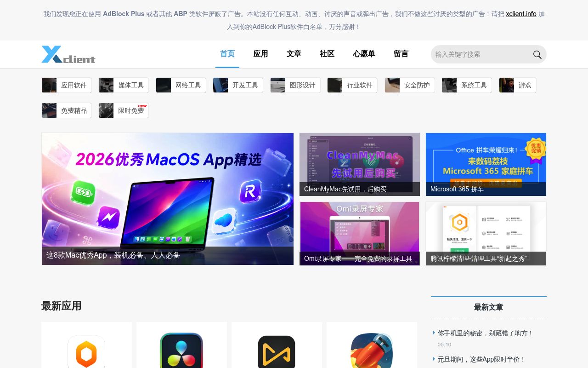The height and width of the screenshot is (368, 588).
Task: Go to 首页 tab
Action: click(x=227, y=54)
